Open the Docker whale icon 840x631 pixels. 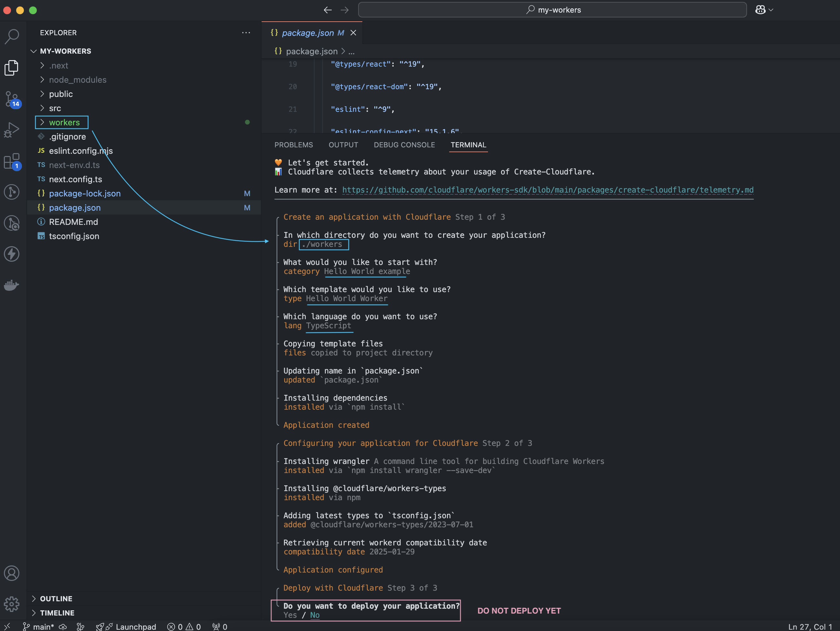12,285
